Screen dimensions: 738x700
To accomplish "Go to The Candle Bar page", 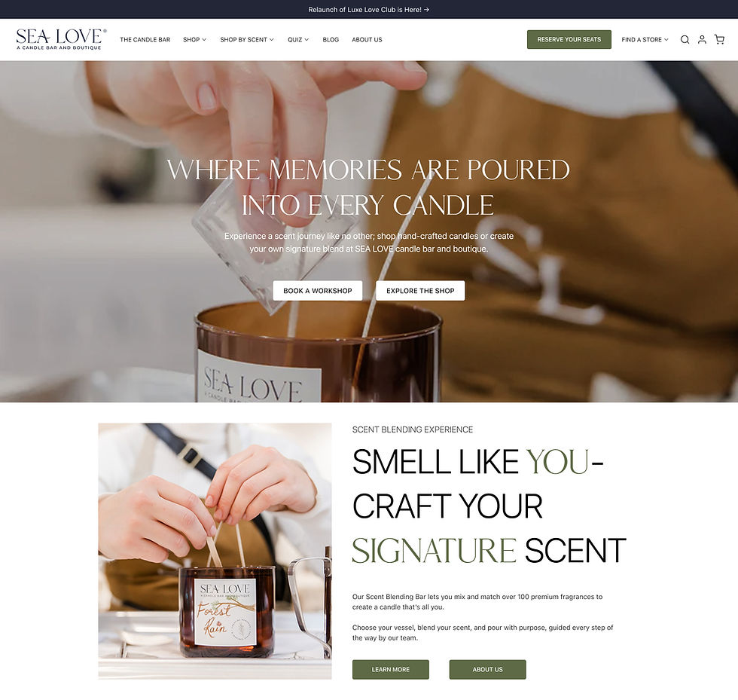I will click(x=145, y=40).
